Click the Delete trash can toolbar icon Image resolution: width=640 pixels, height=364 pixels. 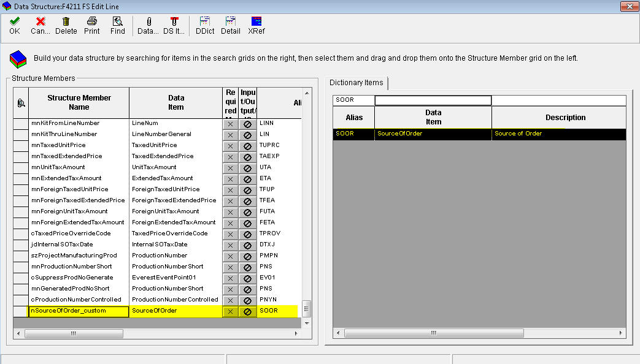click(x=66, y=26)
